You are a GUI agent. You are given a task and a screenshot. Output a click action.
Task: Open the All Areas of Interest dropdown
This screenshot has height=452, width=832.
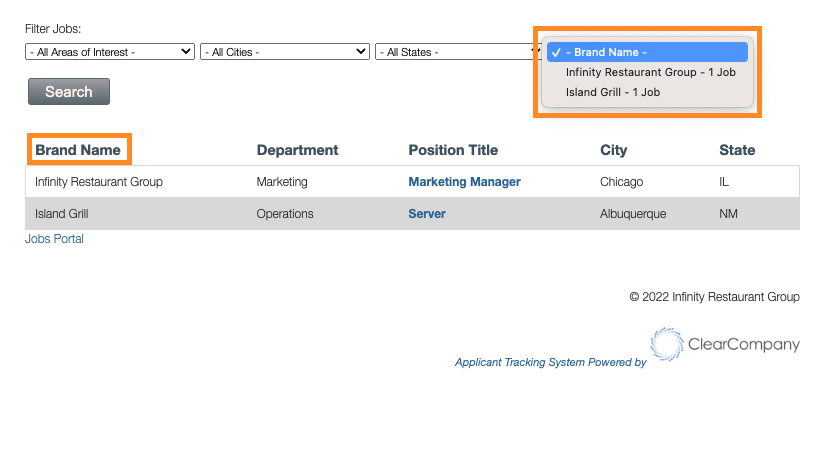coord(110,52)
